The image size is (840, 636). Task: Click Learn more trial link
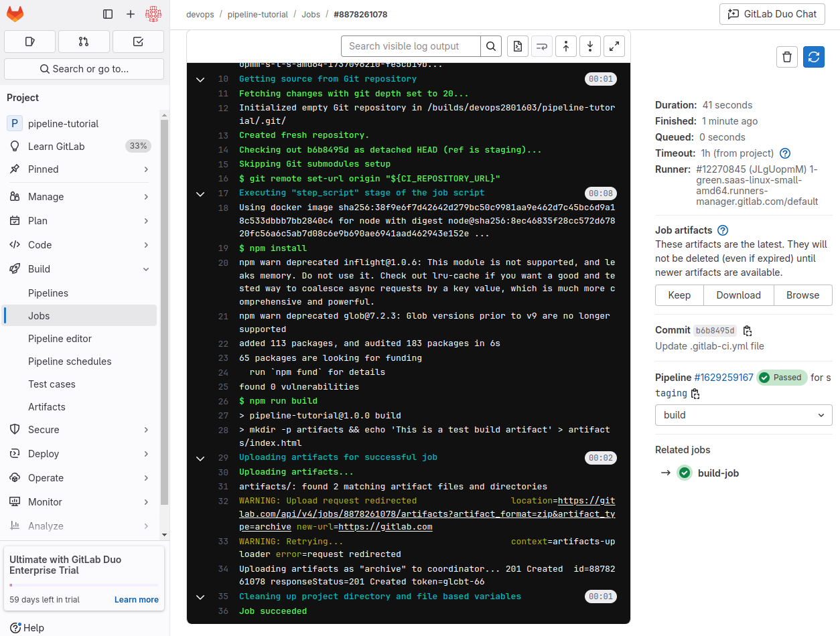(x=137, y=600)
